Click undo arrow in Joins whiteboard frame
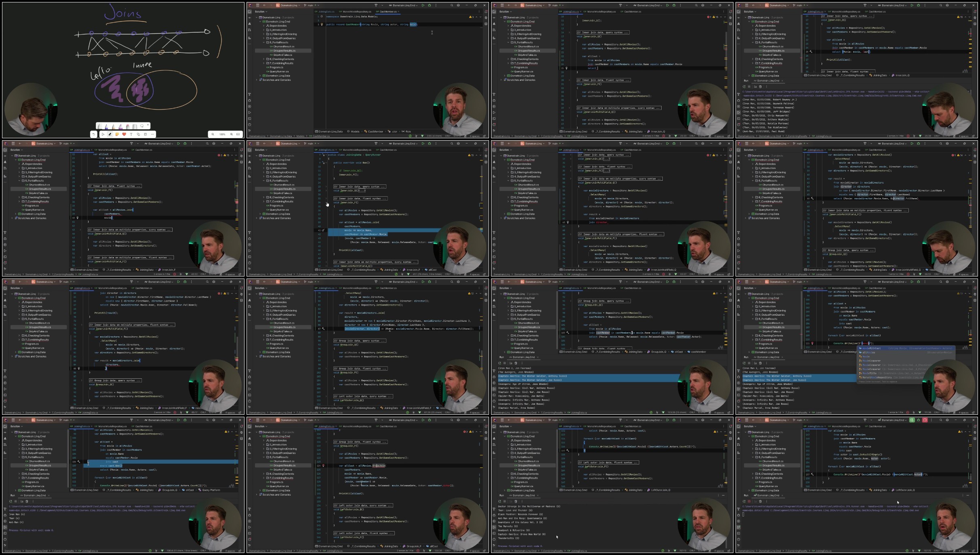980x555 pixels. point(94,134)
